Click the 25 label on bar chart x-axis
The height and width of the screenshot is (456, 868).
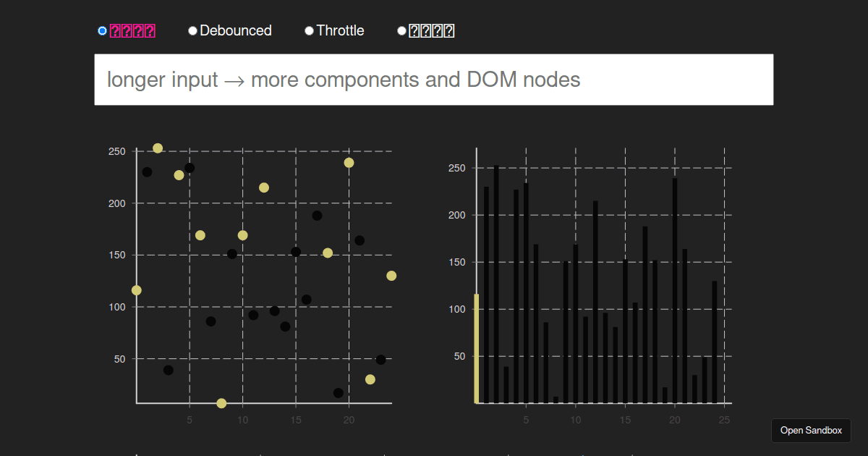724,419
